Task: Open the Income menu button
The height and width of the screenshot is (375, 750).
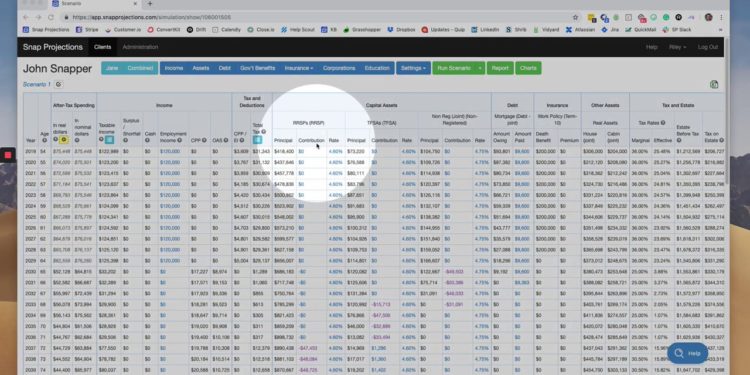Action: (x=174, y=68)
